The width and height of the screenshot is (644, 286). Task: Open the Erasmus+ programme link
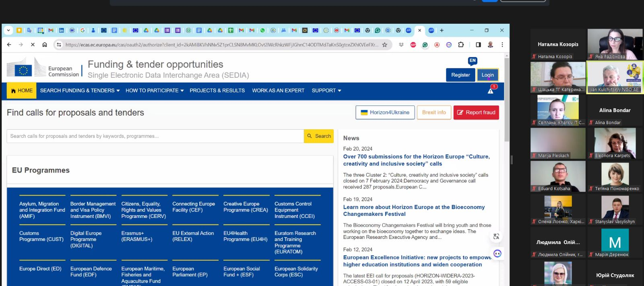[137, 236]
